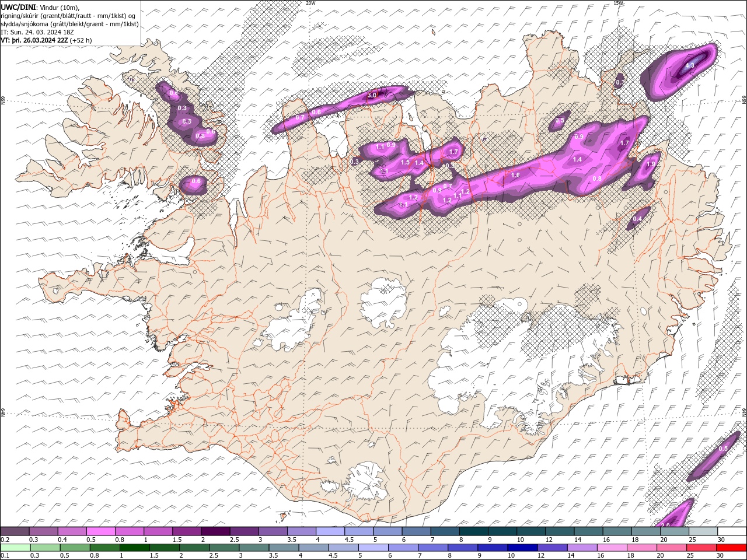Screen dimensions: 747x560
Task: Click bottom legend swatch between 3 and 3.5
Action: pyautogui.click(x=254, y=548)
